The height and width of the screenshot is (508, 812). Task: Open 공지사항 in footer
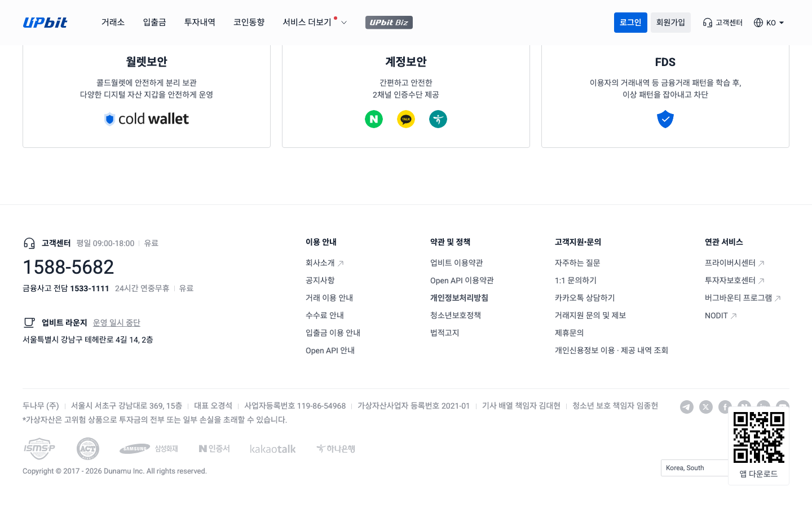pos(320,281)
